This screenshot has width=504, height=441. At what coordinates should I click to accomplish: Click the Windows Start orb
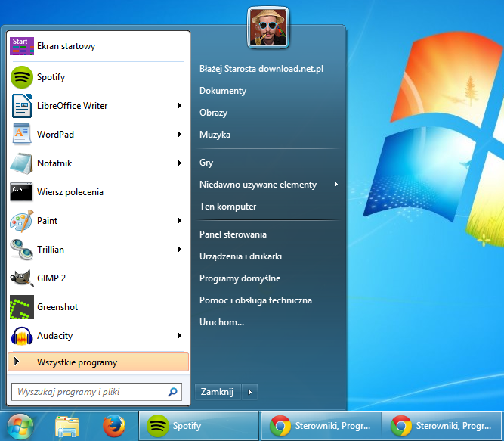coord(20,426)
